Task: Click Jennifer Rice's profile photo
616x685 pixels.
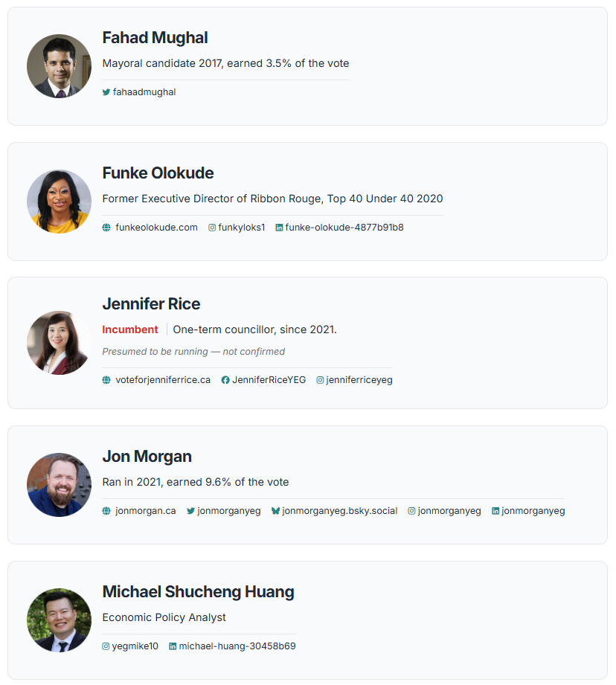Action: coord(59,343)
